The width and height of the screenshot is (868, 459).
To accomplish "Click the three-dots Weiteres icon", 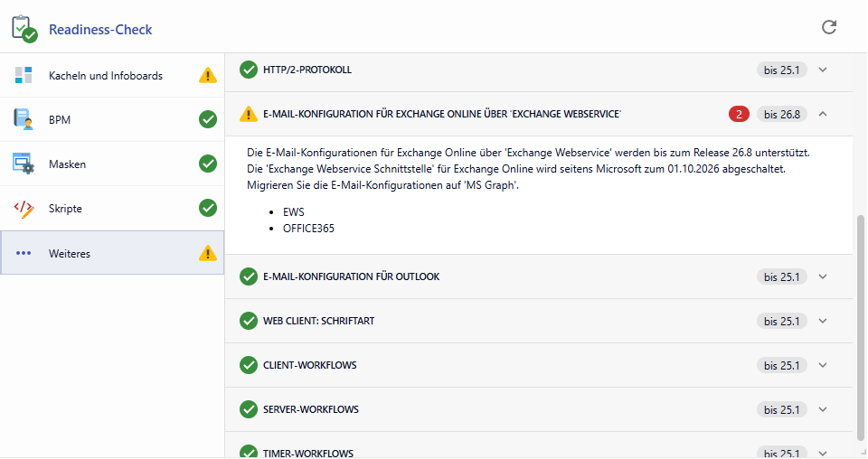I will pyautogui.click(x=24, y=253).
